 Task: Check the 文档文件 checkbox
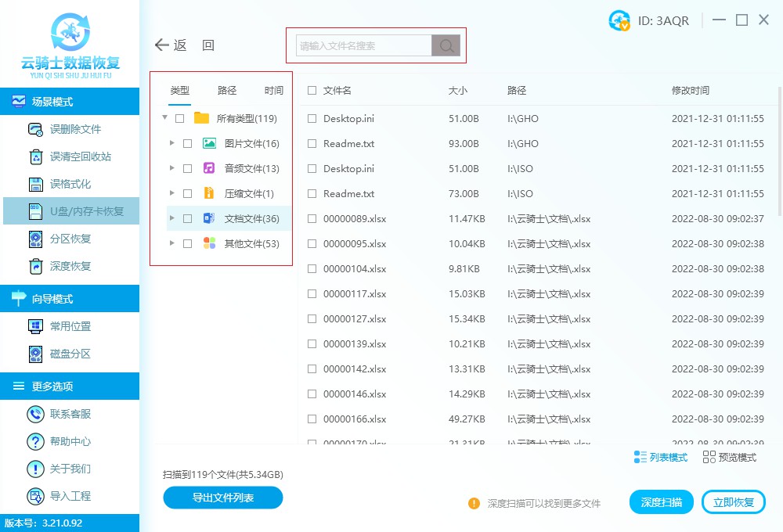pos(186,217)
